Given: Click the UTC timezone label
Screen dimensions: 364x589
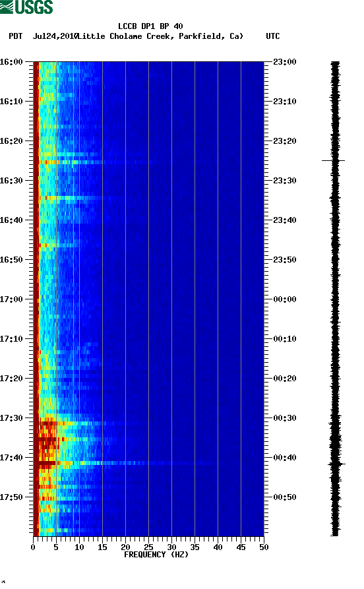Looking at the screenshot, I should click(273, 36).
